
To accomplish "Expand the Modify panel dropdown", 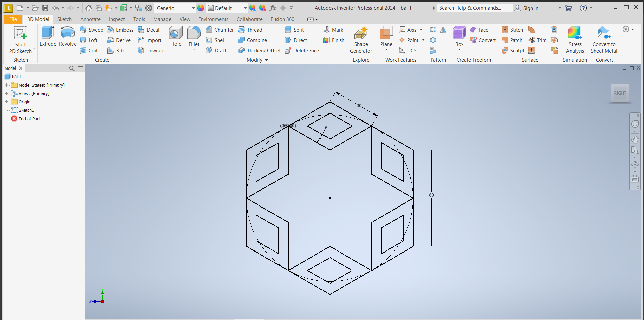I will coord(266,60).
